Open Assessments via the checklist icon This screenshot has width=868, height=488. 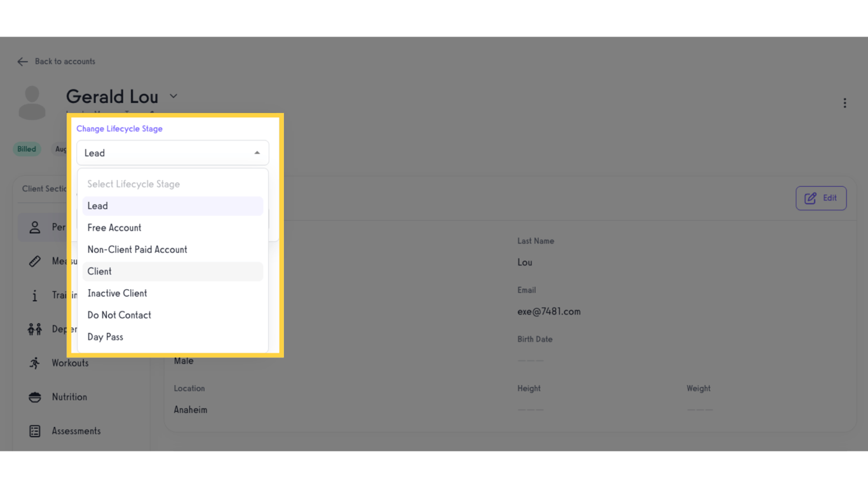tap(35, 431)
